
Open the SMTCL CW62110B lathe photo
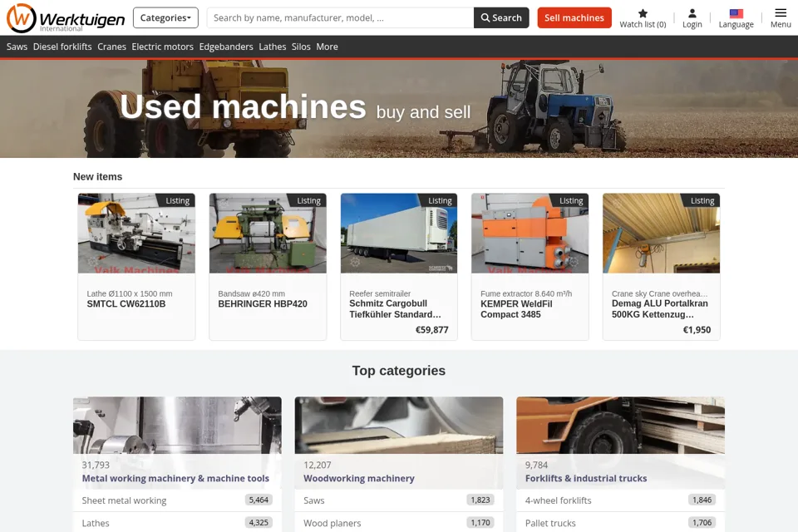(x=136, y=233)
